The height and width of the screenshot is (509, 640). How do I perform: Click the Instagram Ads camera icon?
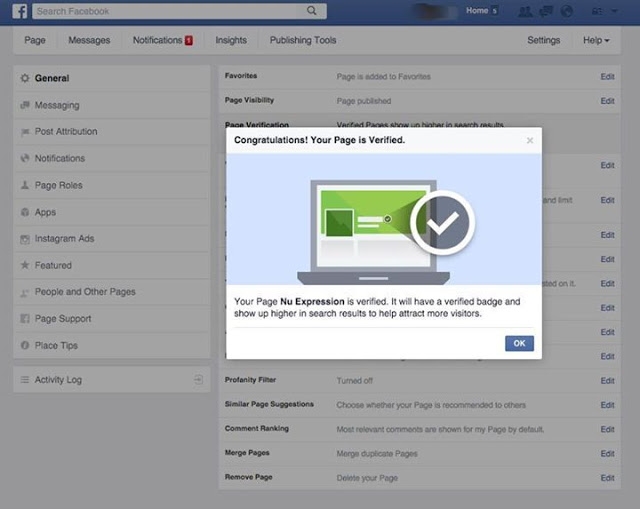25,239
